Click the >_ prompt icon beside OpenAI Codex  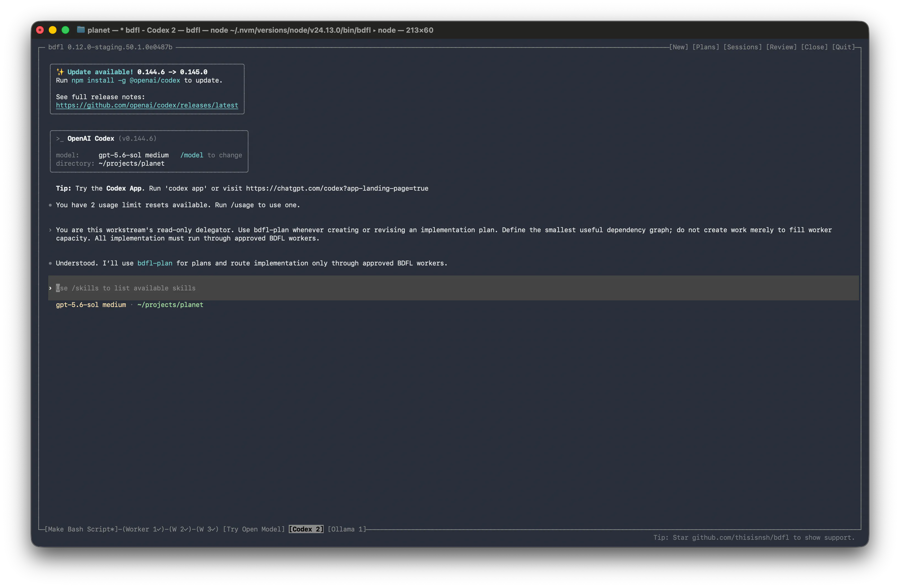tap(60, 139)
